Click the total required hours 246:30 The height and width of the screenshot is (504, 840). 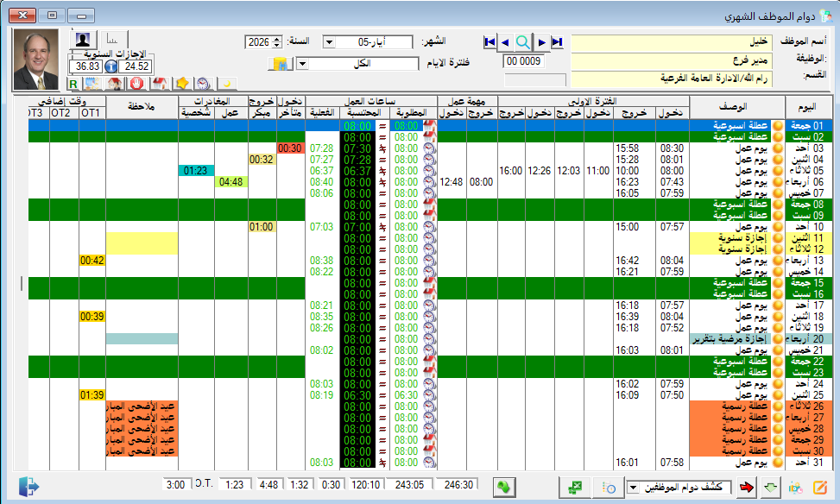click(458, 485)
